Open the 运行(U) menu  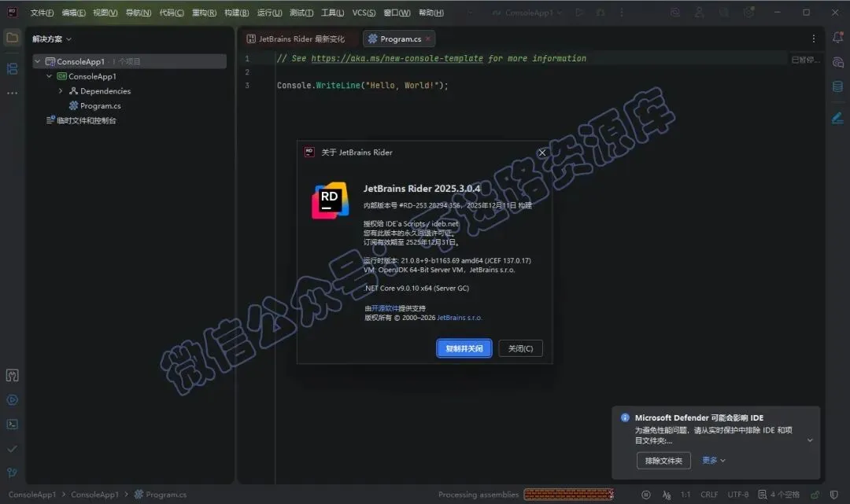coord(269,13)
